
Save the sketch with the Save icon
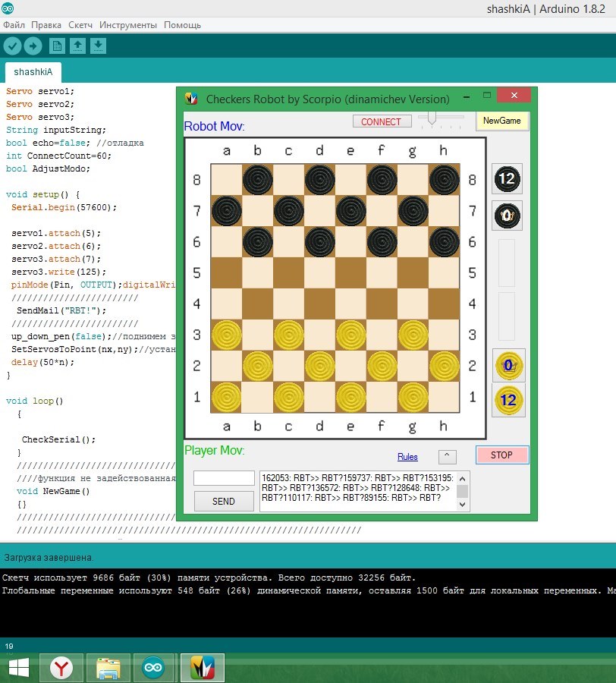(x=98, y=46)
